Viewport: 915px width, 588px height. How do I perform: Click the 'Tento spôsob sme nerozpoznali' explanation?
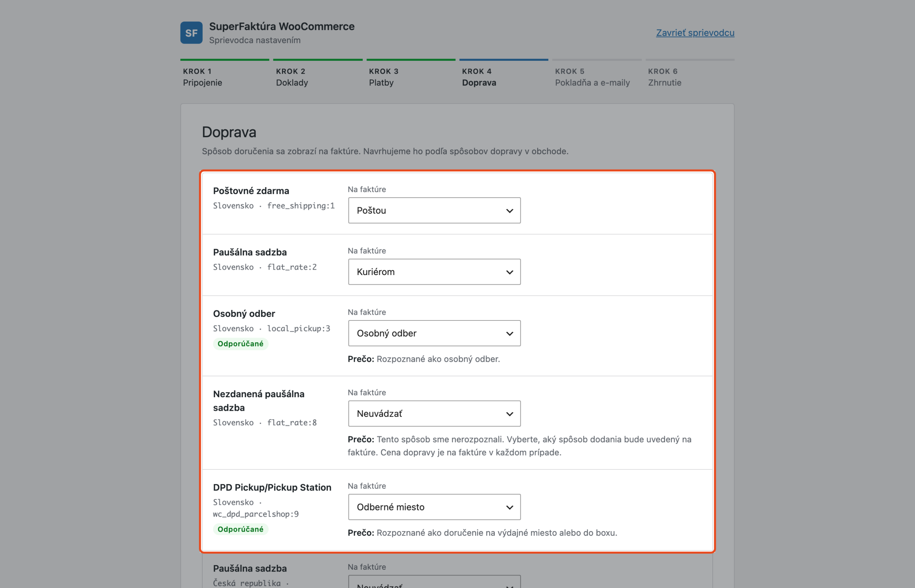[x=520, y=446]
